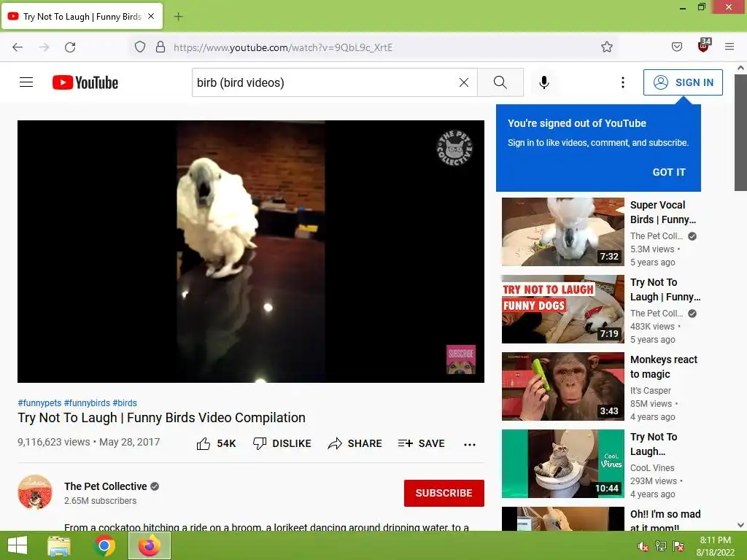The height and width of the screenshot is (560, 747).
Task: Open the #funnybirds hashtag
Action: point(87,402)
